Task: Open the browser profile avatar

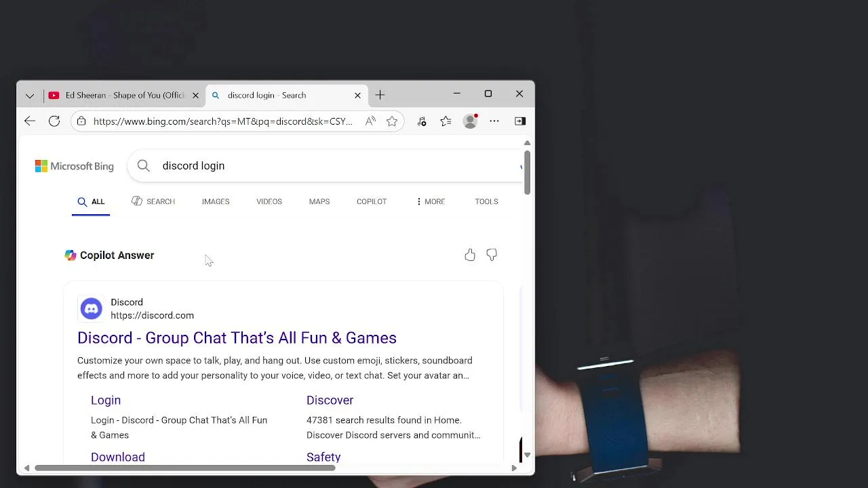Action: click(470, 121)
